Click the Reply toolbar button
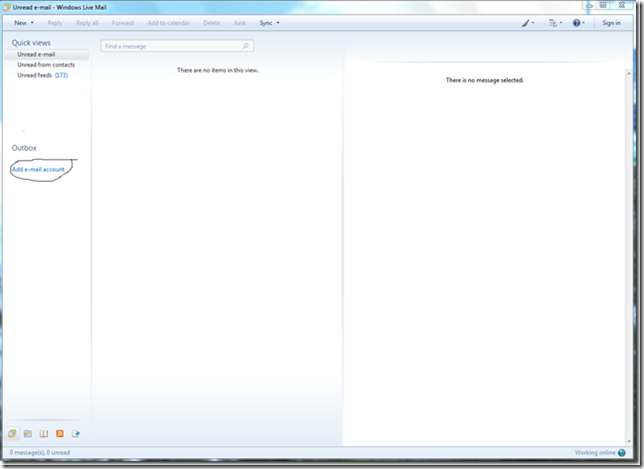 click(x=55, y=23)
